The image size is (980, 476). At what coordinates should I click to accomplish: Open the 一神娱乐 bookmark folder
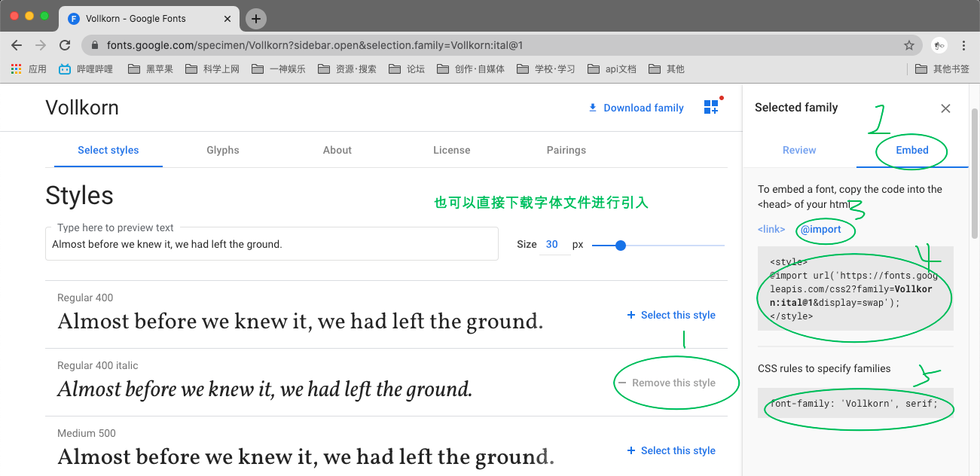tap(279, 69)
